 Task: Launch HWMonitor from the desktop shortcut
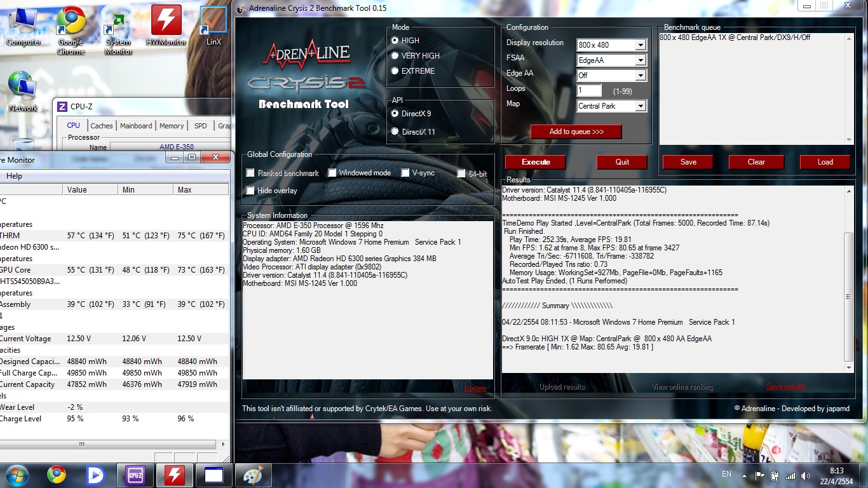[x=166, y=25]
